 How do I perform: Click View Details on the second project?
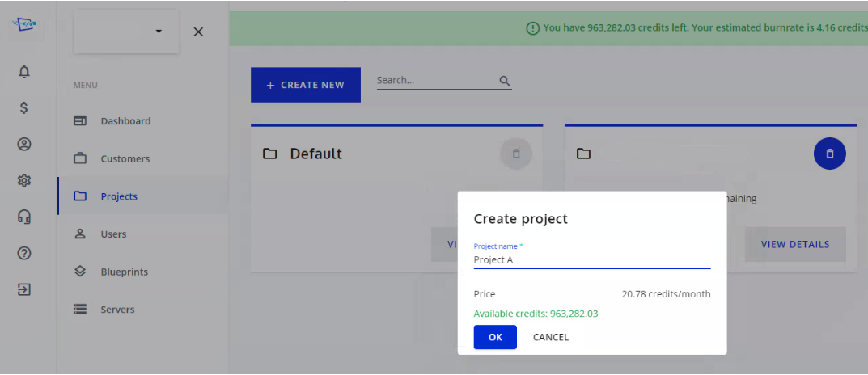click(x=794, y=244)
